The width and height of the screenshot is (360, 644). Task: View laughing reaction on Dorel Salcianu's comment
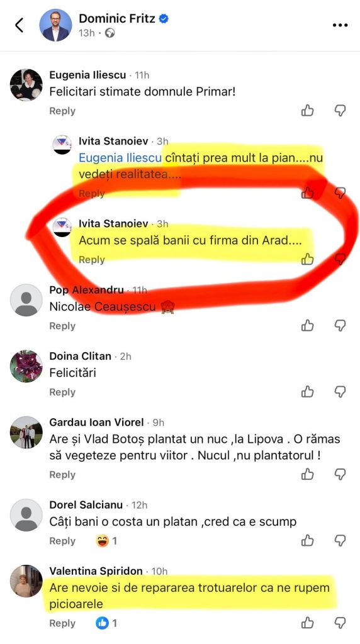pyautogui.click(x=106, y=541)
